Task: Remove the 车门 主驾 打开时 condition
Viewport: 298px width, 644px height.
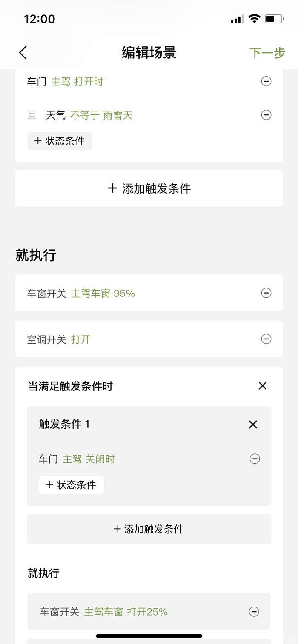Action: coord(266,81)
